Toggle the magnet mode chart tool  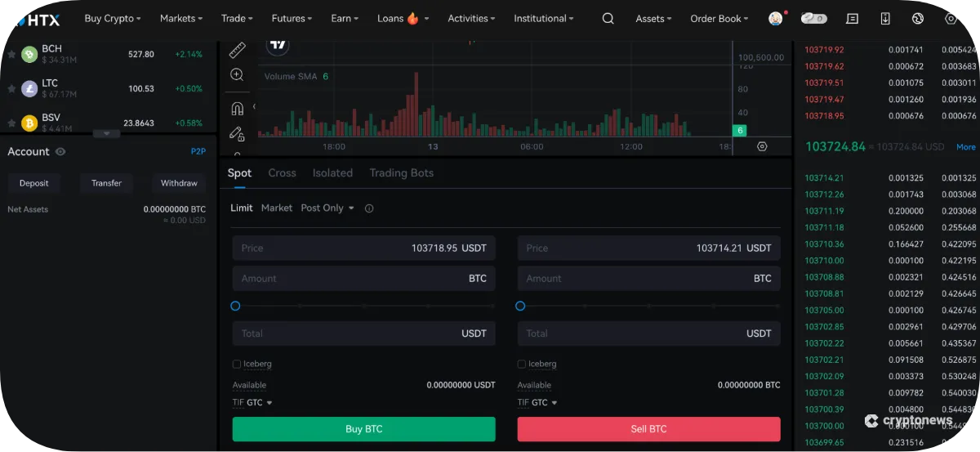pos(237,108)
